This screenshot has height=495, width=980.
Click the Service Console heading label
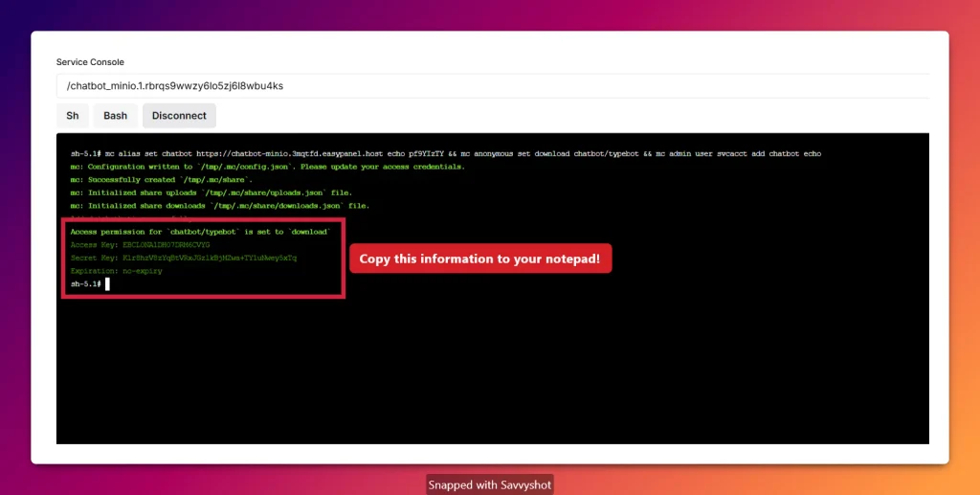pos(90,62)
